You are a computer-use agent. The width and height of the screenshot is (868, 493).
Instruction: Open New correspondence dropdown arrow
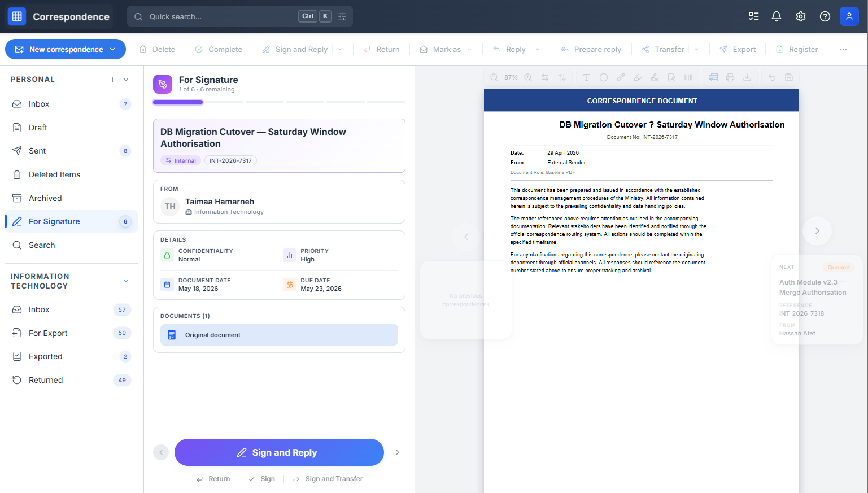pyautogui.click(x=112, y=49)
